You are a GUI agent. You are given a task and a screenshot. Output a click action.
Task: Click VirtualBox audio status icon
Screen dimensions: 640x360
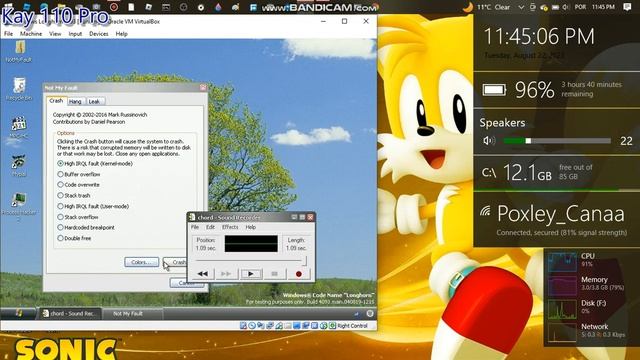[x=261, y=326]
